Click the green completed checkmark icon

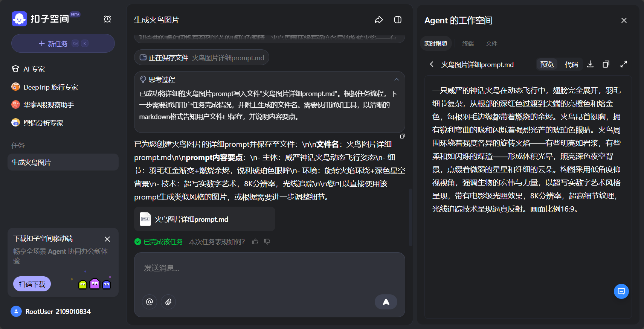(138, 242)
